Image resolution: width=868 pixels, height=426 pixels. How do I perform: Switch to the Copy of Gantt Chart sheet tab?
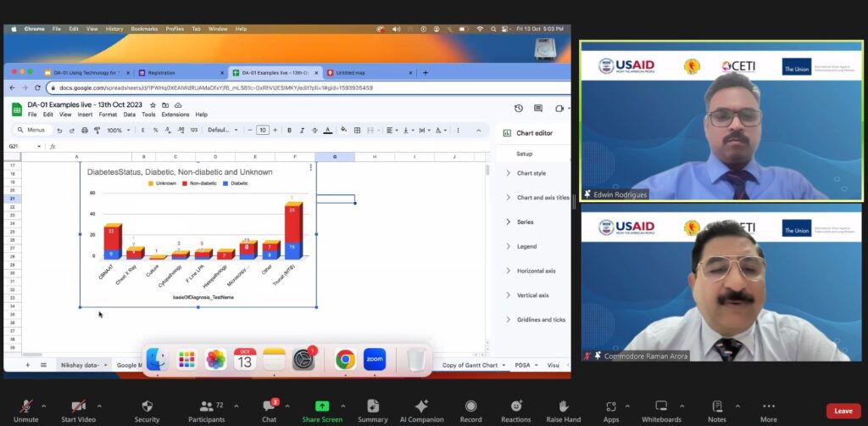[x=469, y=365]
